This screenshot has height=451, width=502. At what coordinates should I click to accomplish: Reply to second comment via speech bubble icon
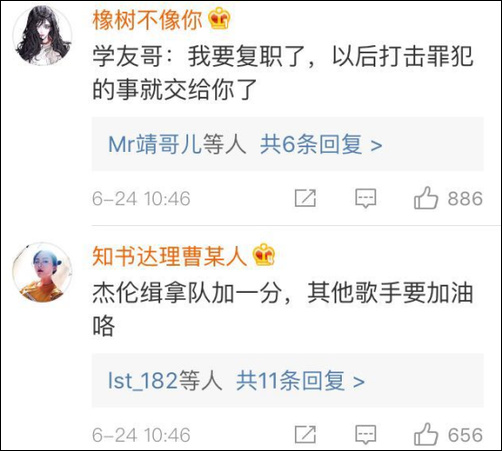(365, 435)
